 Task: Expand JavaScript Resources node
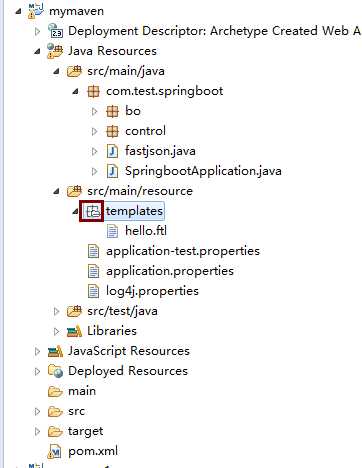tap(37, 351)
